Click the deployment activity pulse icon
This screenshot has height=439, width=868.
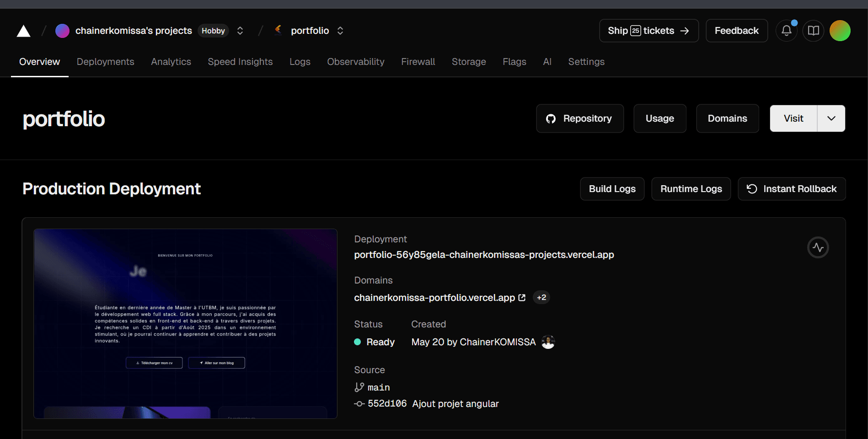[x=818, y=247]
